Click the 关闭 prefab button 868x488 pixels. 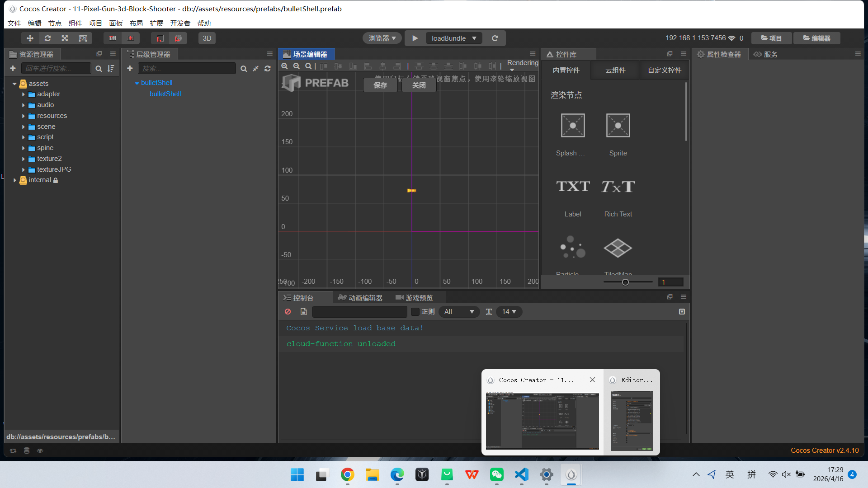pyautogui.click(x=419, y=85)
